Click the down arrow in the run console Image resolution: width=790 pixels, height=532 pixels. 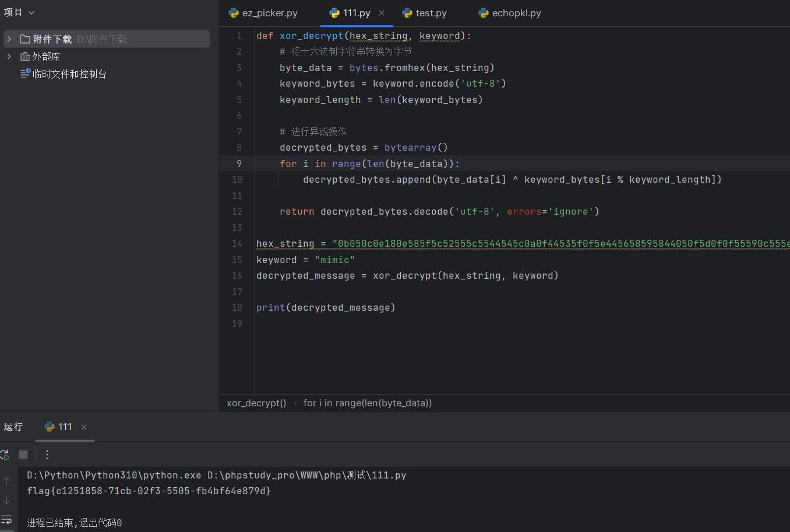[x=6, y=500]
